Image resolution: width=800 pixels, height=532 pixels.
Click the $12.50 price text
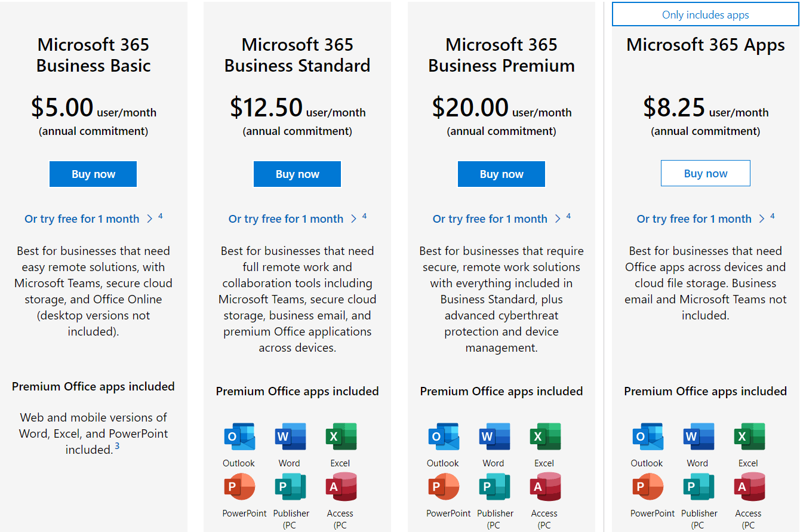[x=266, y=107]
